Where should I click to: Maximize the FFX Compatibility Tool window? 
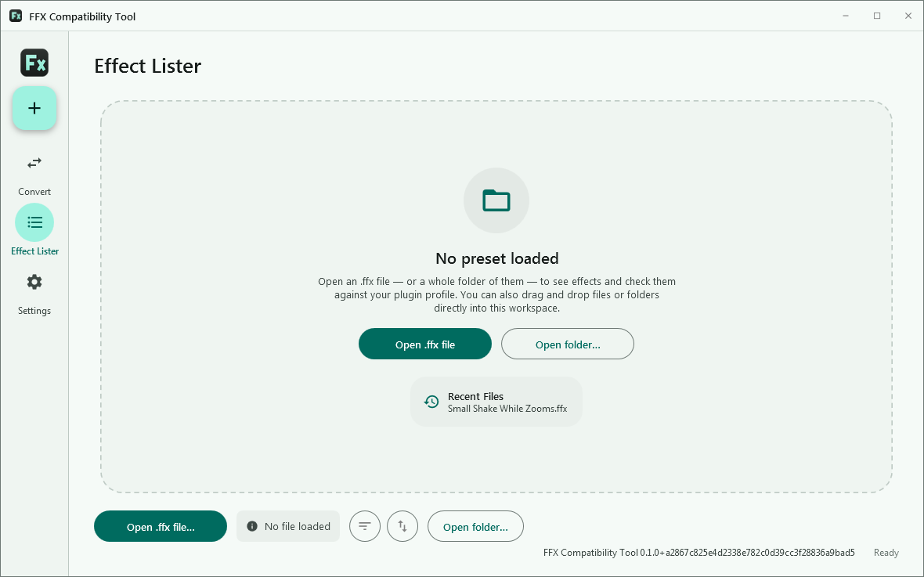(x=877, y=16)
